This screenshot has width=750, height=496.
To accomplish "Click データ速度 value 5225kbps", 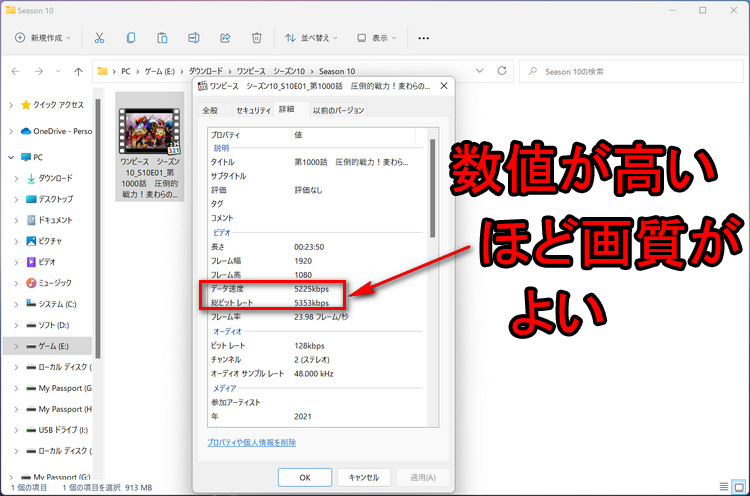I will (x=311, y=289).
